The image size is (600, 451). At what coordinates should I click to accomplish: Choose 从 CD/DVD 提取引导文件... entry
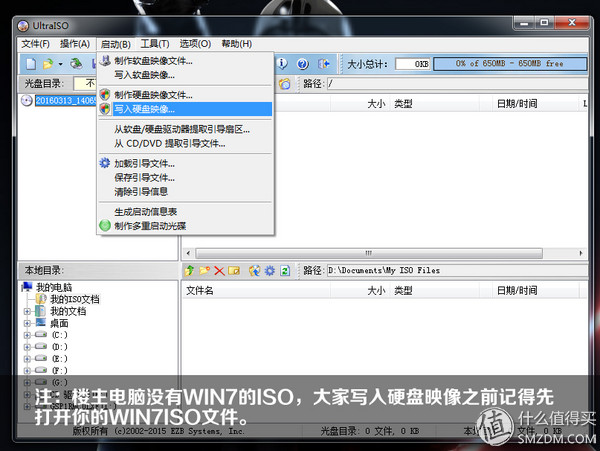click(x=186, y=144)
